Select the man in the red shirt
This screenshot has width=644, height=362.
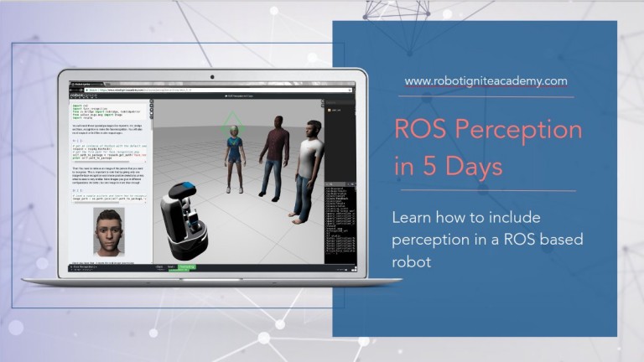[274, 158]
